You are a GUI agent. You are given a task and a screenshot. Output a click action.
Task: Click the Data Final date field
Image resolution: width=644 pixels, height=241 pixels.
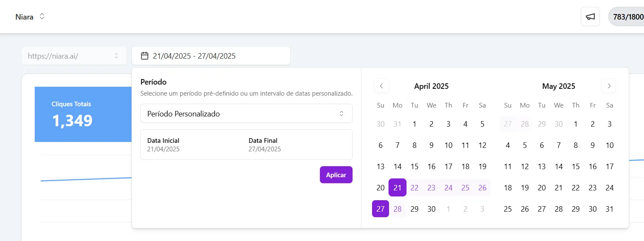tap(265, 145)
